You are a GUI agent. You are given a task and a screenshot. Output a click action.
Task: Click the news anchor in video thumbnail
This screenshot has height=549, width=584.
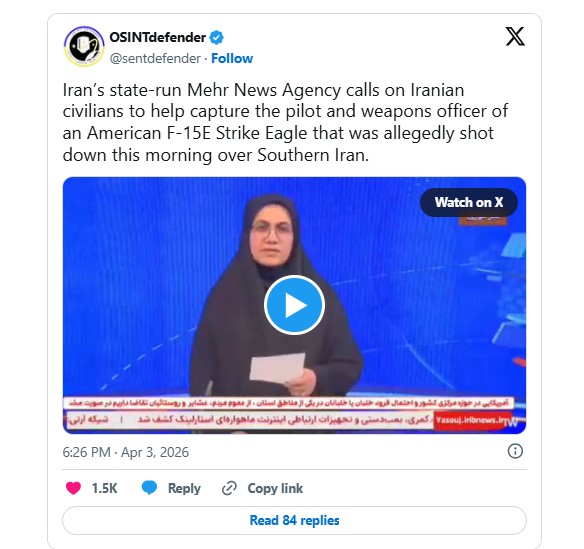(276, 294)
